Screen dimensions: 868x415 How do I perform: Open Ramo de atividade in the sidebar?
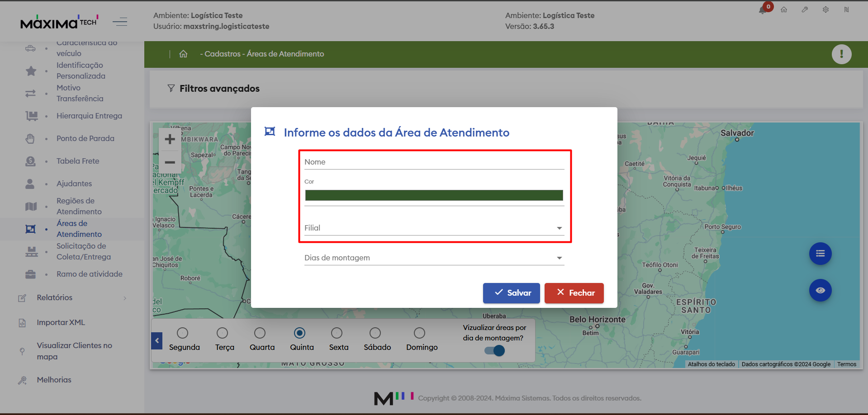tap(90, 274)
